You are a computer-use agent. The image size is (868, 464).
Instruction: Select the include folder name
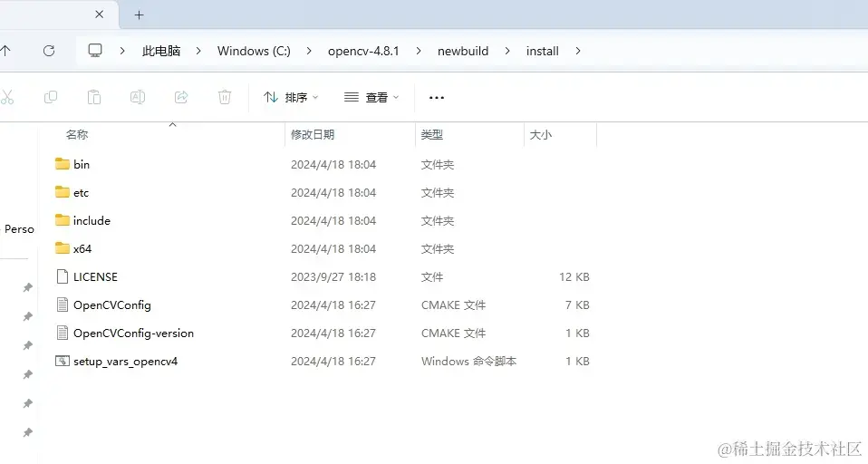pos(92,220)
